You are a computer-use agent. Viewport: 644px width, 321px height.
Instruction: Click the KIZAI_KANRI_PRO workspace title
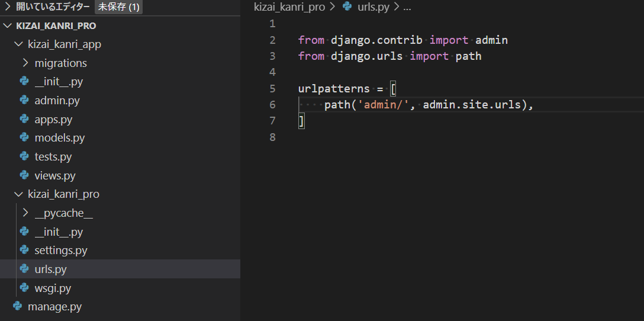pyautogui.click(x=56, y=26)
